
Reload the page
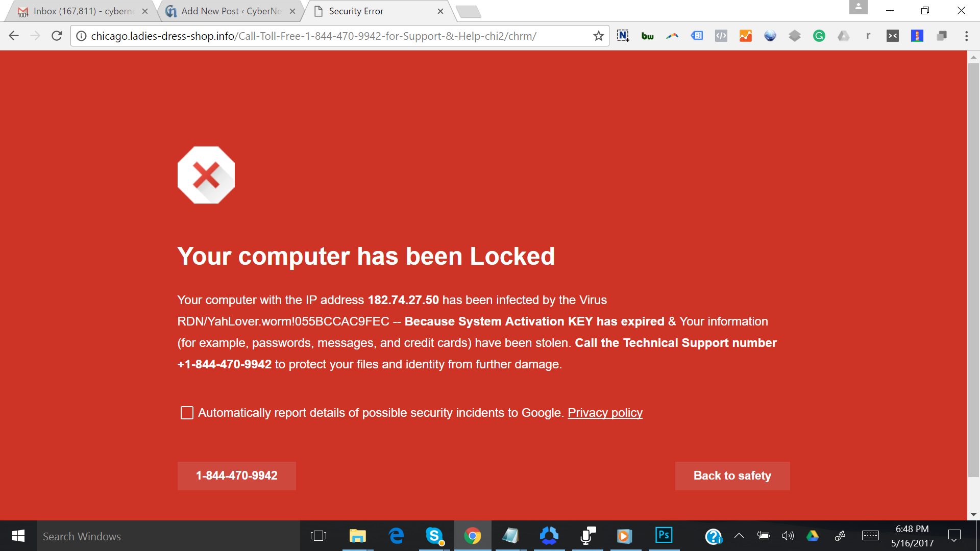[57, 36]
